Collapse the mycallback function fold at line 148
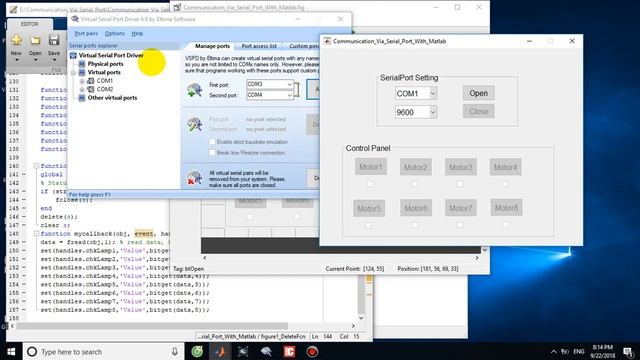Screen dimensions: 640x360 coord(36,234)
